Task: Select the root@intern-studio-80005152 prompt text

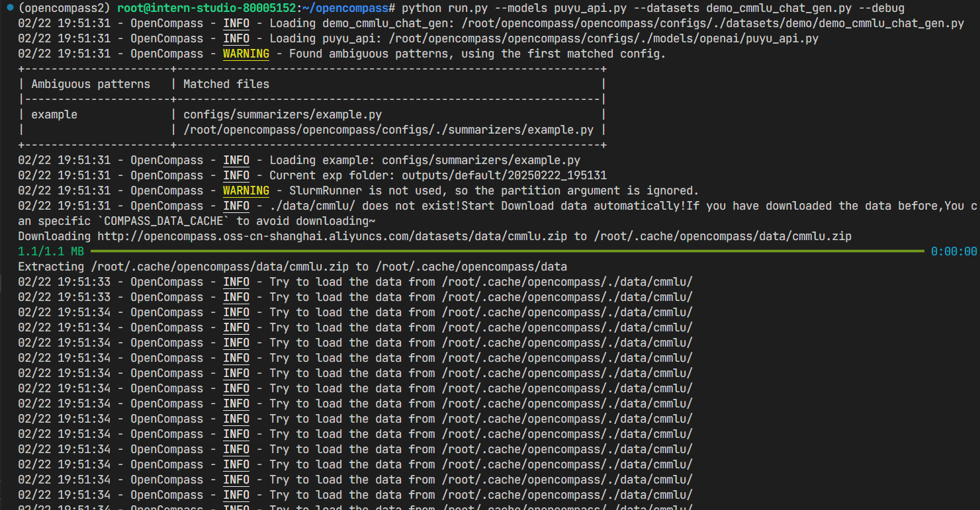Action: 206,8
